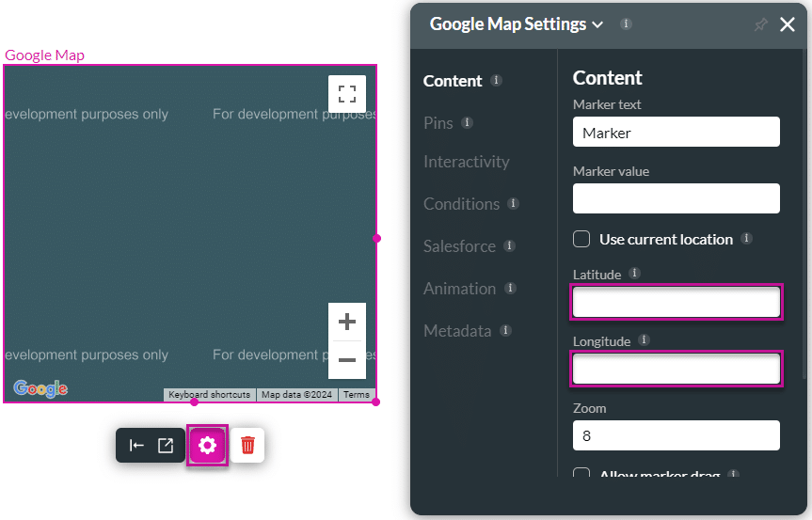Check the Allow marker drag checkbox
This screenshot has width=812, height=520.
[581, 474]
